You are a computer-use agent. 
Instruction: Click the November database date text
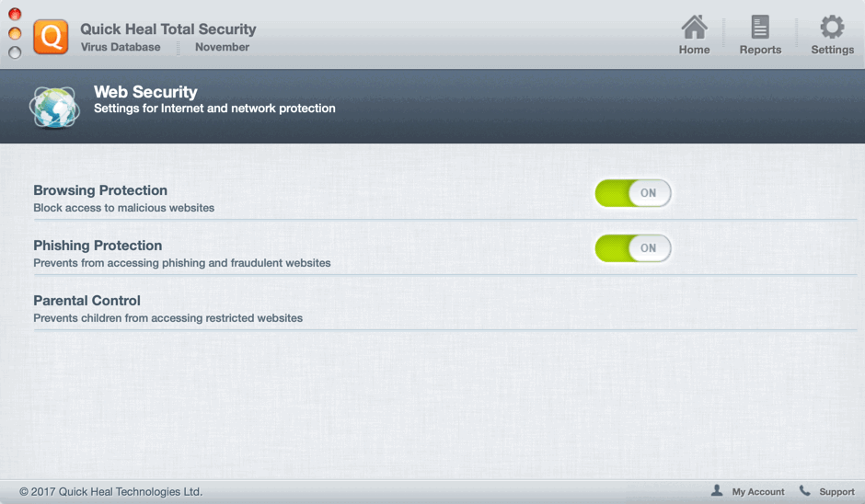click(x=222, y=47)
